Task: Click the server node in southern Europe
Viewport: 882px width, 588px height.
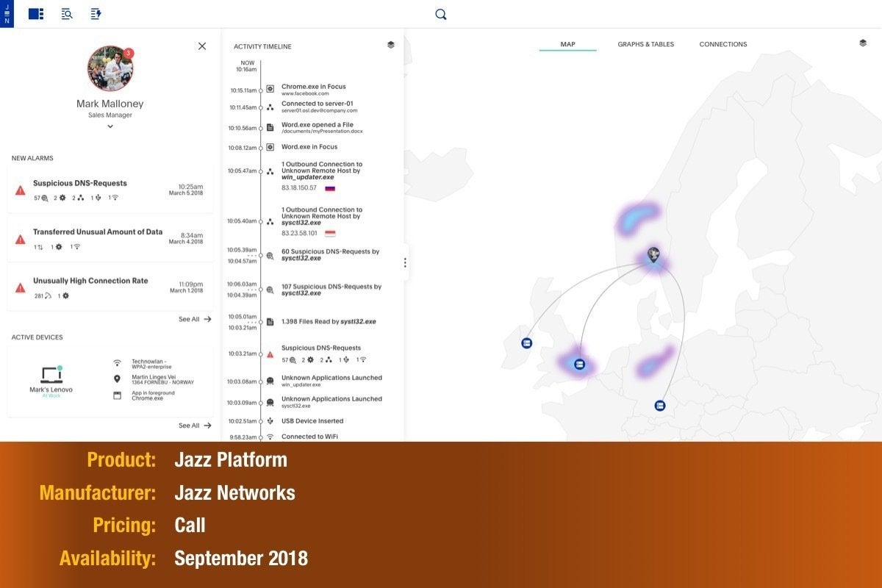Action: click(x=660, y=405)
